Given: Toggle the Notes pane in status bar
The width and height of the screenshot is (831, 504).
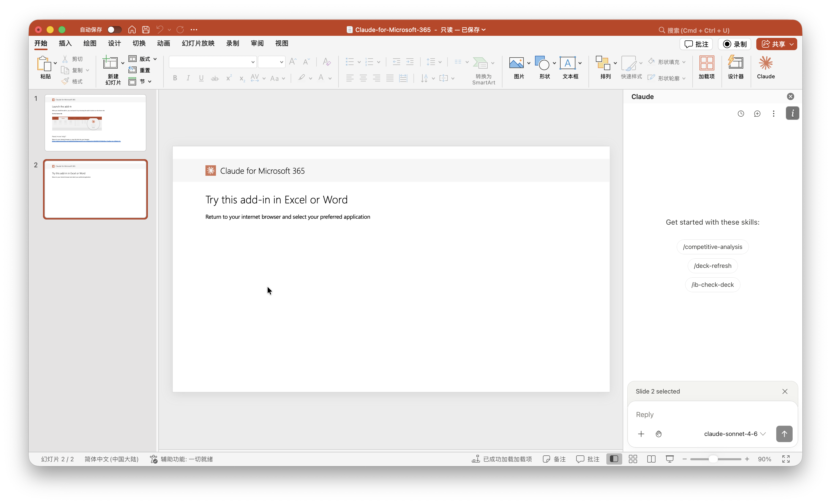Looking at the screenshot, I should (554, 459).
